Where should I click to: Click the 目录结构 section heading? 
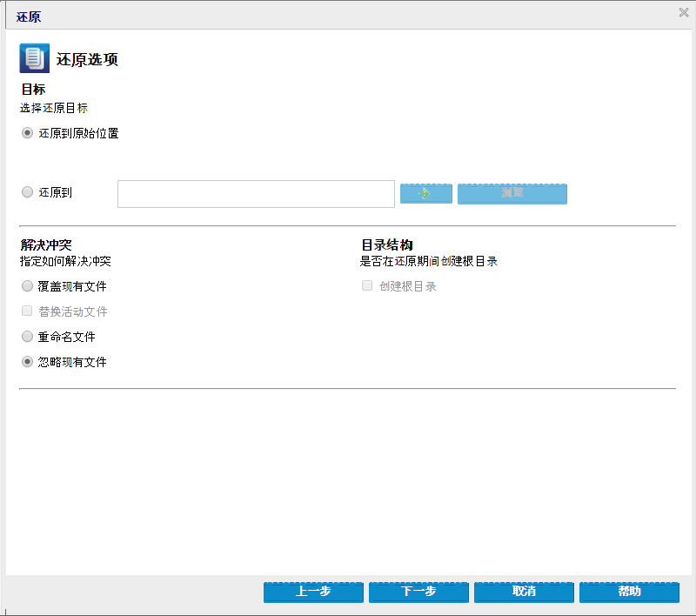(387, 245)
